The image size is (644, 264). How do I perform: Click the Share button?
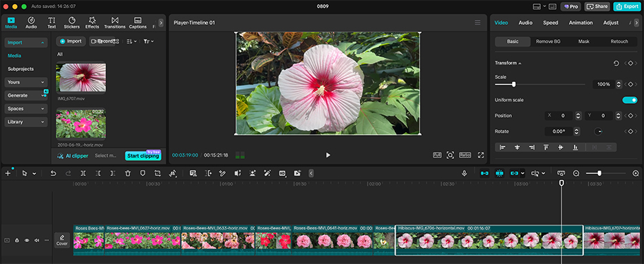(x=597, y=7)
